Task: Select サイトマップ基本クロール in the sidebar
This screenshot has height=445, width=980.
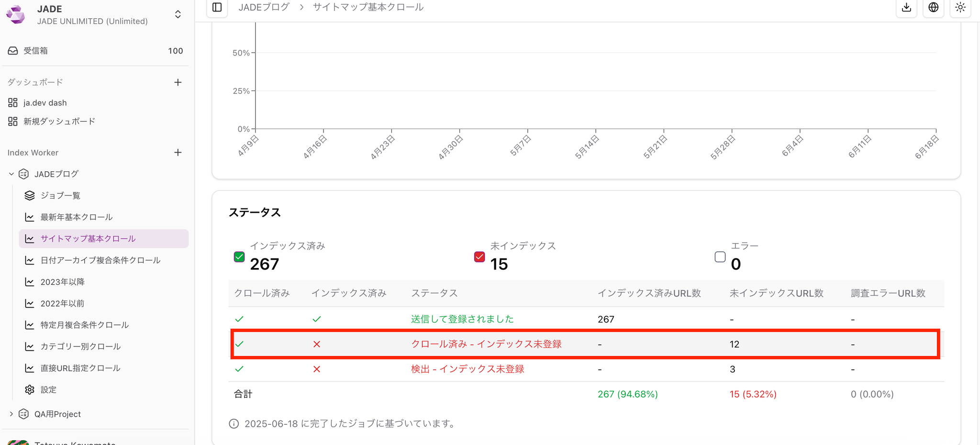Action: (104, 239)
